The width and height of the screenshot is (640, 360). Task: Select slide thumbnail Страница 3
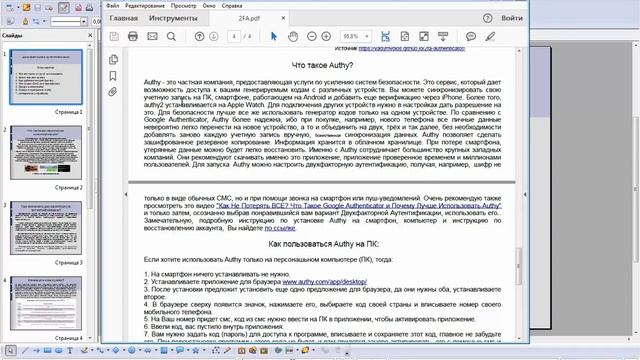(x=46, y=228)
